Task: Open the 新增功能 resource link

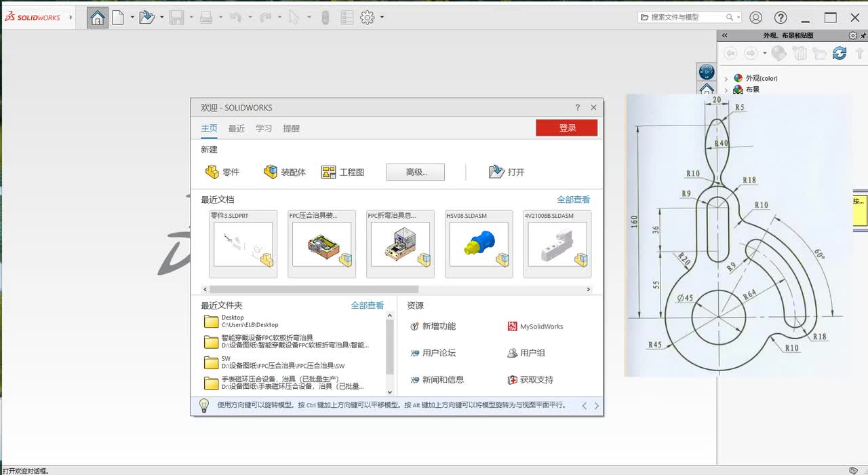Action: click(433, 326)
